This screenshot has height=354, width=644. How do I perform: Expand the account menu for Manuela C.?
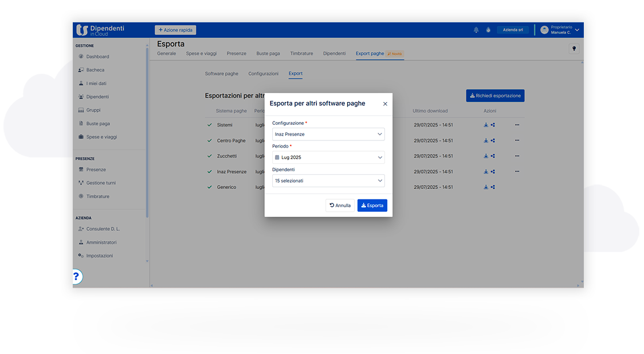(577, 29)
